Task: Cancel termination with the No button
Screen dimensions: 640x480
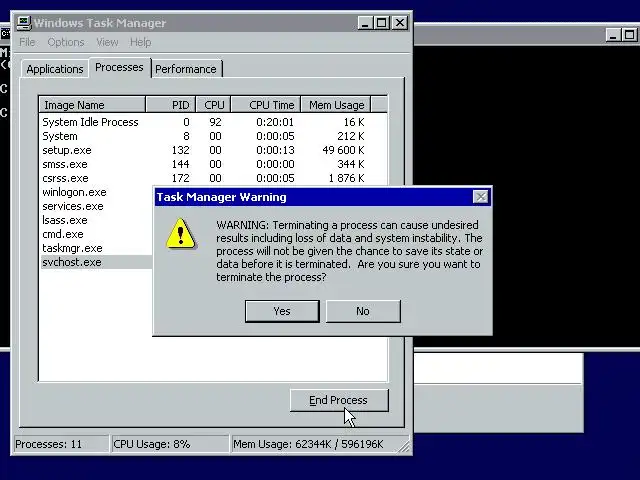Action: 363,311
